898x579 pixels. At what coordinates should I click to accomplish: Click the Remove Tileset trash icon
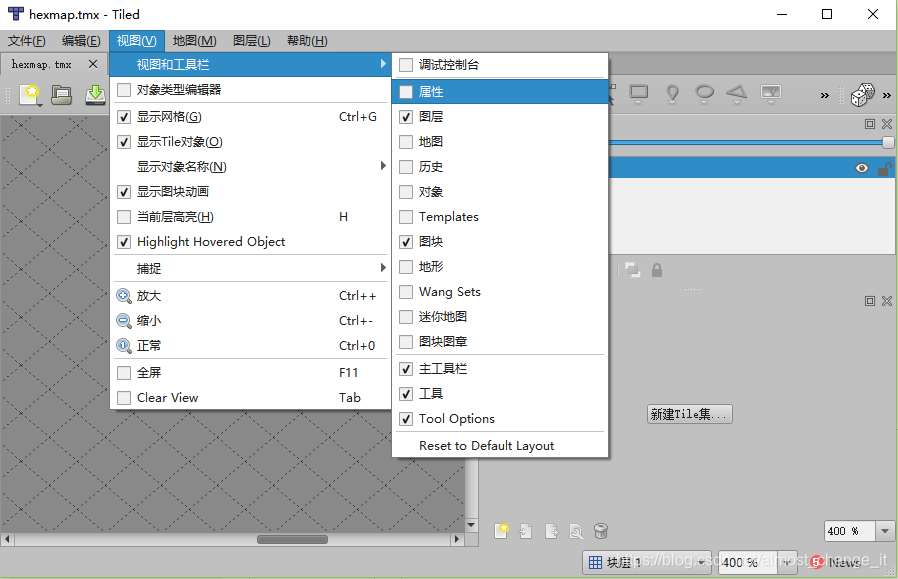pos(601,531)
